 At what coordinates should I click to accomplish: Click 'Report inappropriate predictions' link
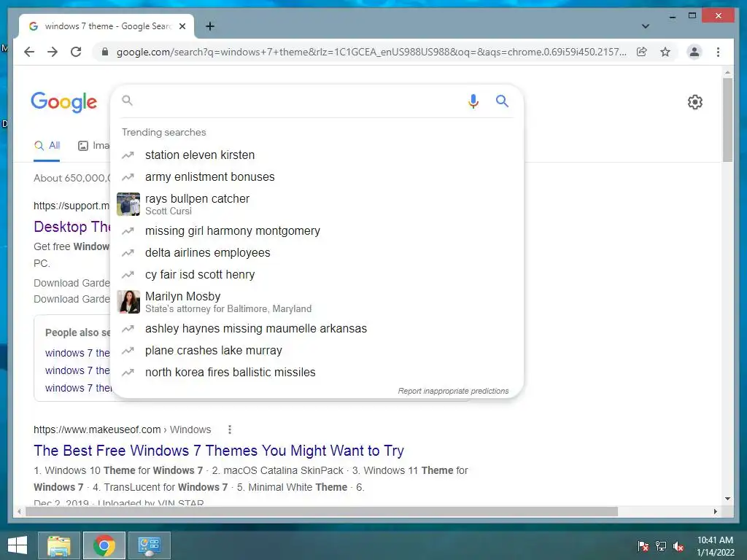(453, 391)
